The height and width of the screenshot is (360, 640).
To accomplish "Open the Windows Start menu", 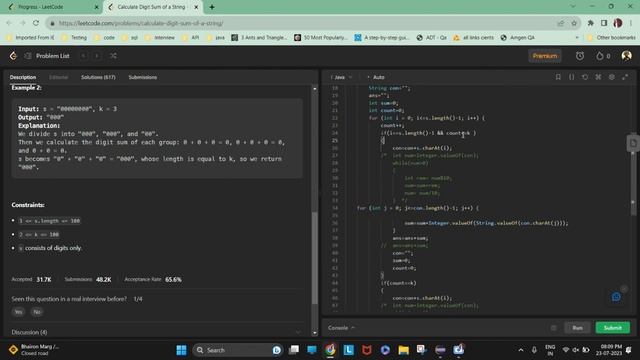I will click(x=181, y=350).
